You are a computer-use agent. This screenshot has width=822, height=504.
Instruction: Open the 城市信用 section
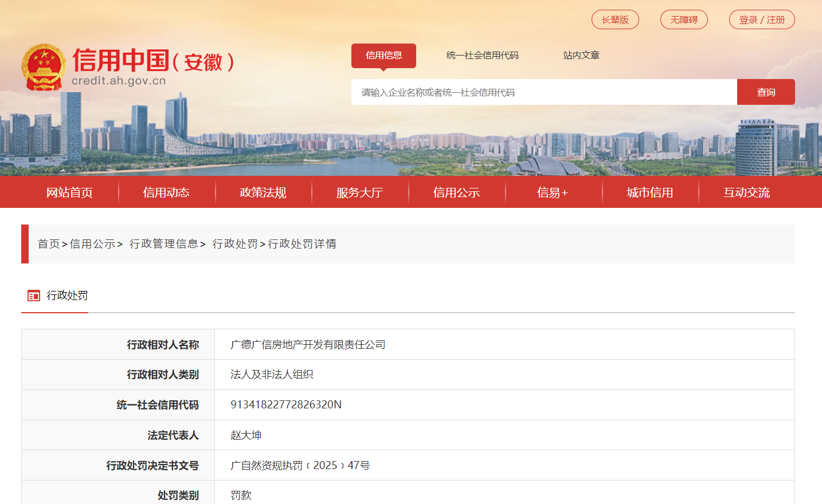pos(650,192)
